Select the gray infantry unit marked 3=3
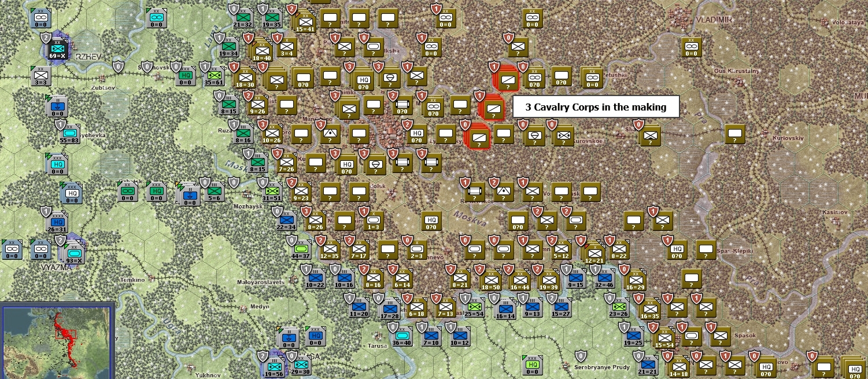This screenshot has height=379, width=868. pyautogui.click(x=40, y=76)
